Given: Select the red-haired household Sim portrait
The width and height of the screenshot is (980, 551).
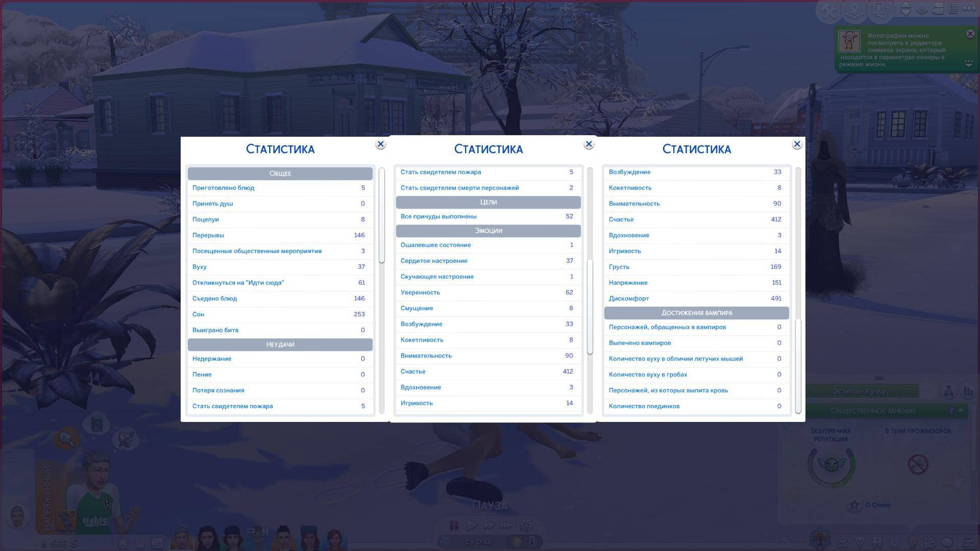Looking at the screenshot, I should 335,539.
